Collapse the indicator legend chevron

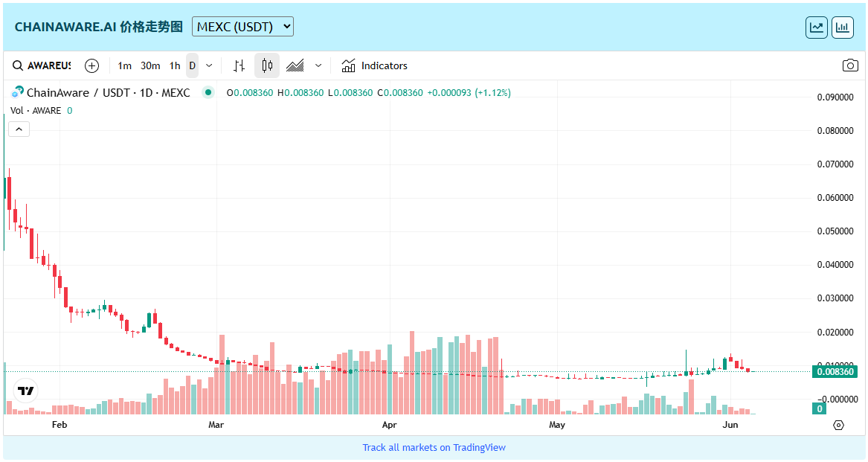tap(19, 129)
